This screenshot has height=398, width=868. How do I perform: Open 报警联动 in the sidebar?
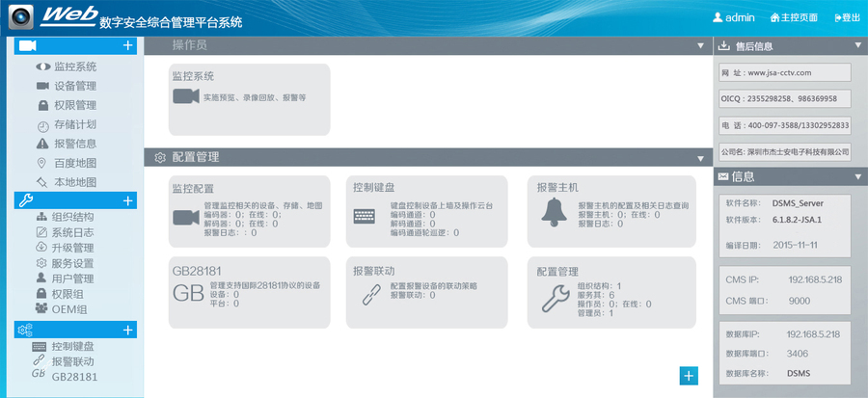click(x=72, y=362)
